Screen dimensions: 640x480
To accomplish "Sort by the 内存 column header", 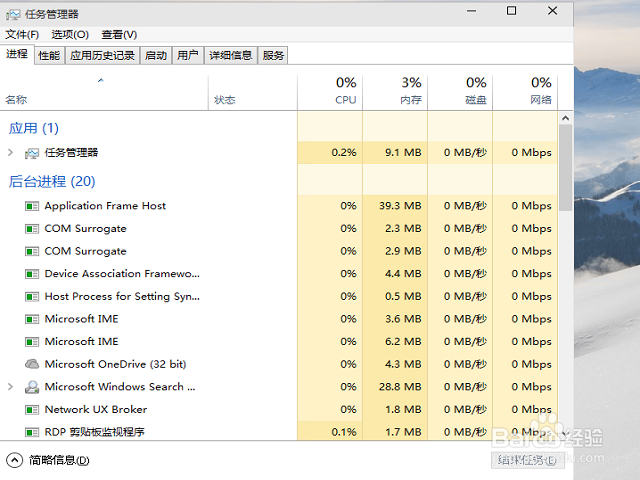I will tap(395, 93).
